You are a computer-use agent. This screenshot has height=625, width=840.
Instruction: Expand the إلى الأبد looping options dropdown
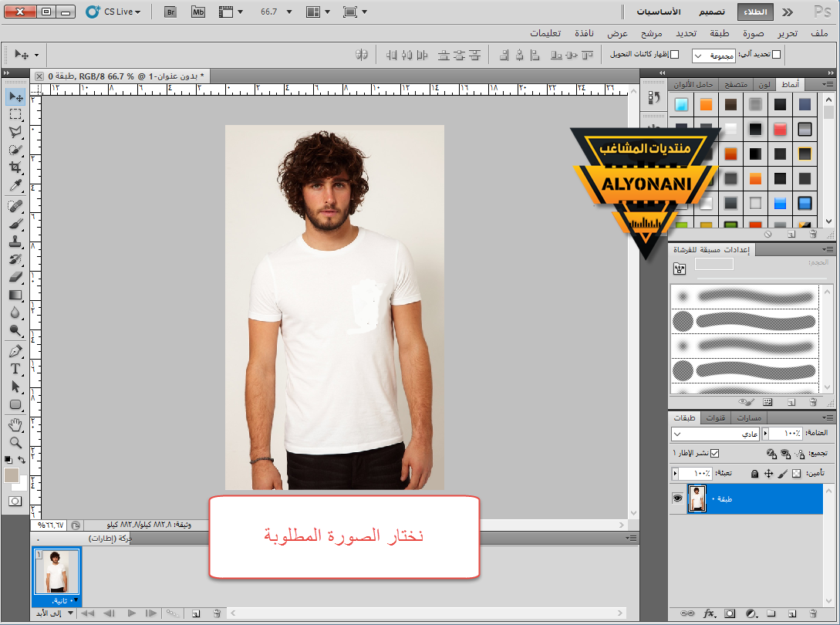71,613
